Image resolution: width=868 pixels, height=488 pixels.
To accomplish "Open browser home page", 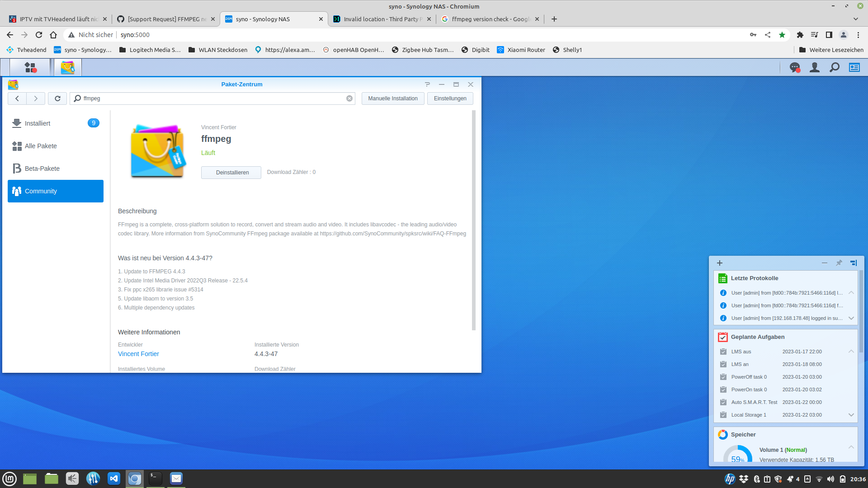I will 53,35.
